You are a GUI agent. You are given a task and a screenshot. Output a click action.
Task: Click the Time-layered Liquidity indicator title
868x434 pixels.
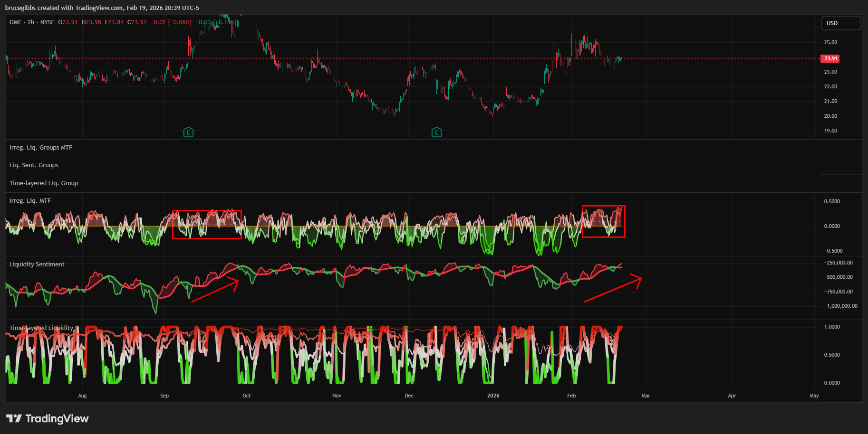[41, 328]
